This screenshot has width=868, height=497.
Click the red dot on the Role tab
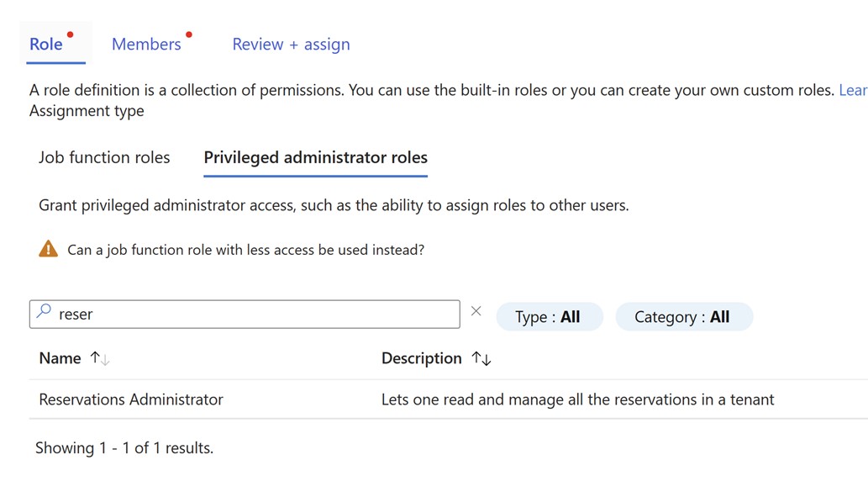pos(70,34)
